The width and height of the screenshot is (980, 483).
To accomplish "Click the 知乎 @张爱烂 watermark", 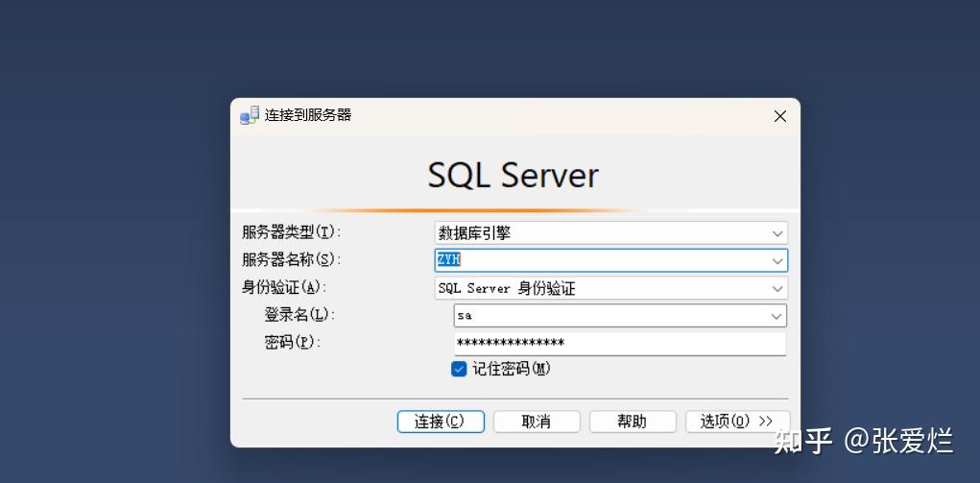I will (x=863, y=441).
